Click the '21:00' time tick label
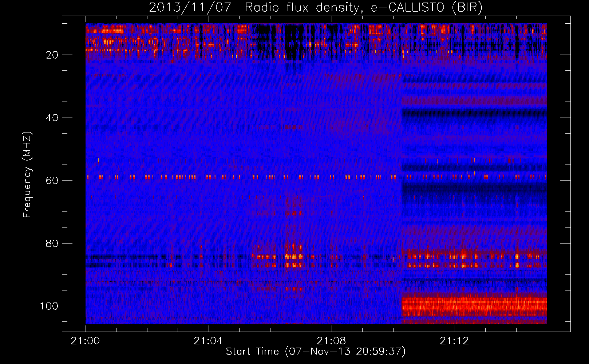This screenshot has width=589, height=364. click(x=86, y=341)
